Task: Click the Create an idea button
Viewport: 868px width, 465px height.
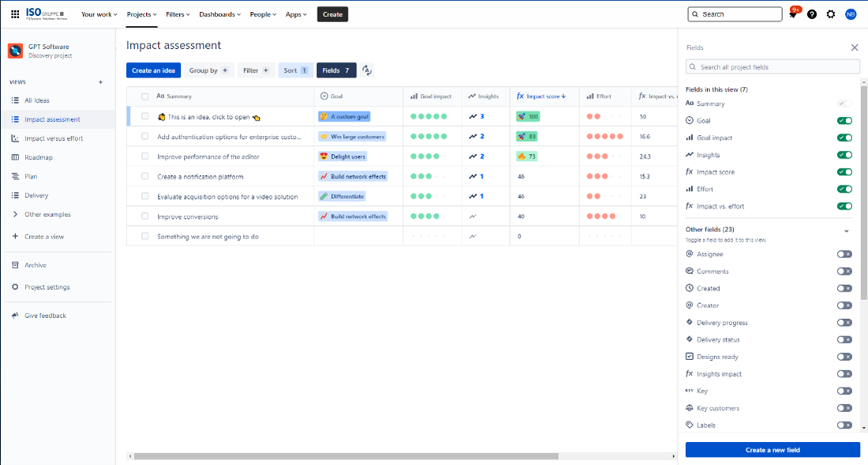Action: (153, 70)
